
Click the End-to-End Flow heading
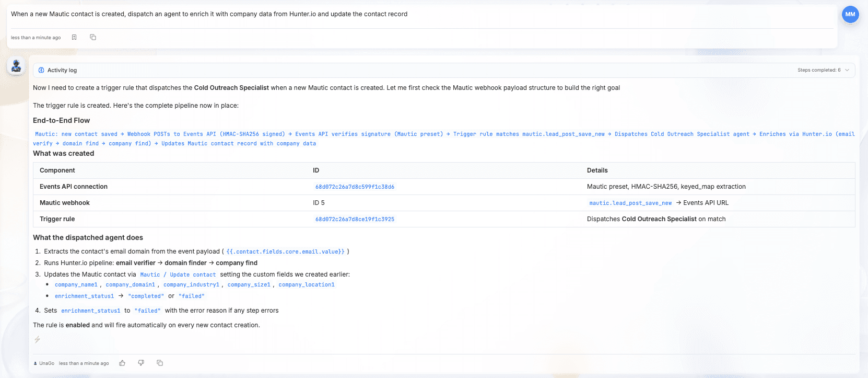point(61,120)
